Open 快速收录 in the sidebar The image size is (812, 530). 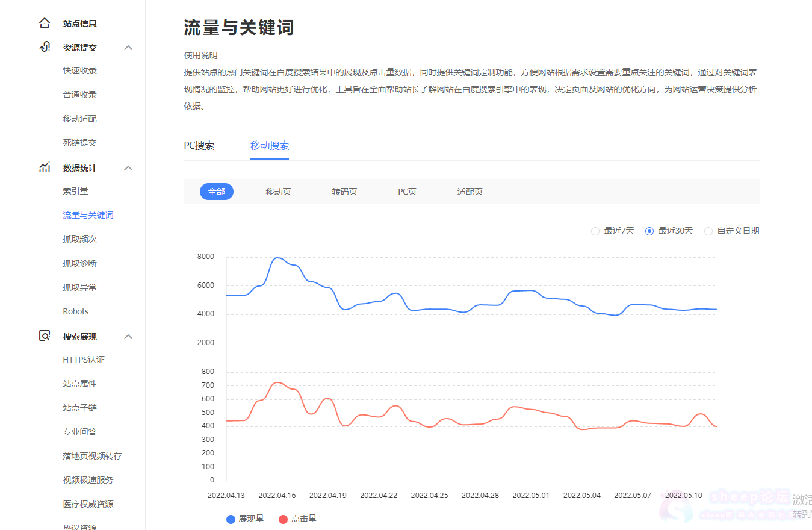[x=80, y=70]
